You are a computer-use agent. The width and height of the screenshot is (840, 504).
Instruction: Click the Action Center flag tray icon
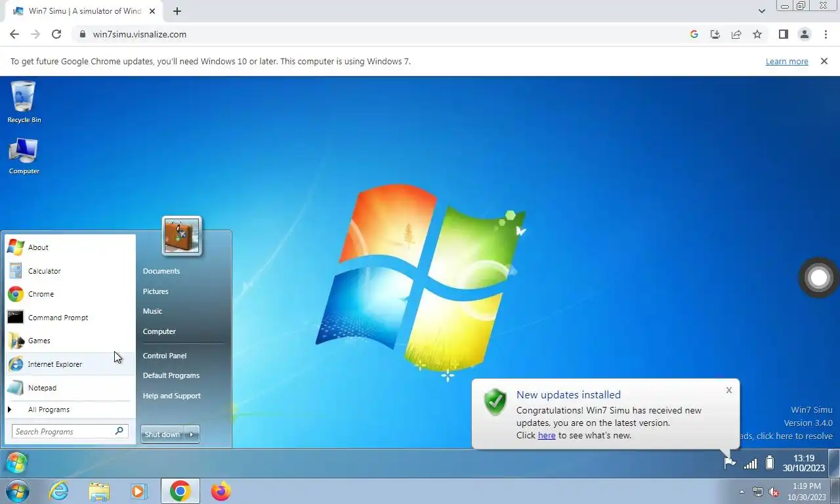click(729, 463)
